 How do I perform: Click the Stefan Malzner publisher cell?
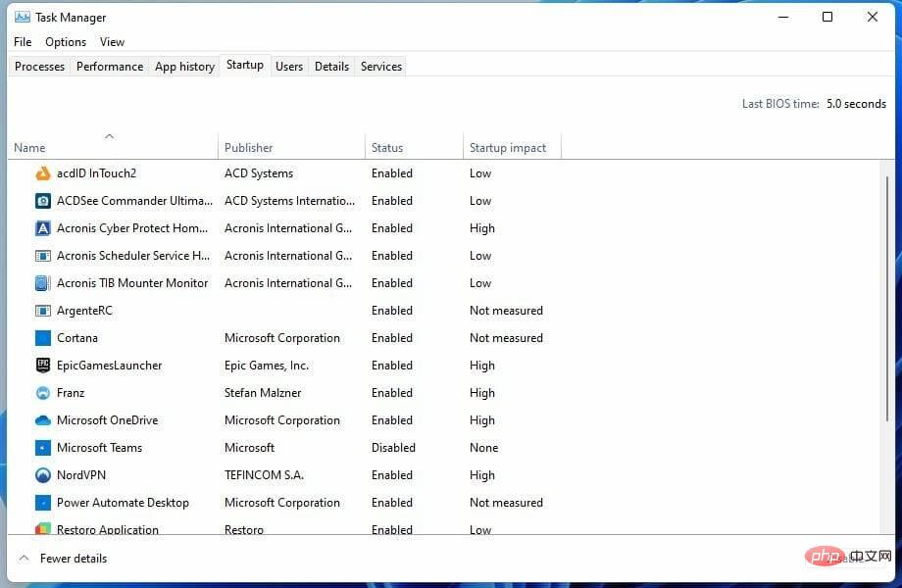[263, 393]
